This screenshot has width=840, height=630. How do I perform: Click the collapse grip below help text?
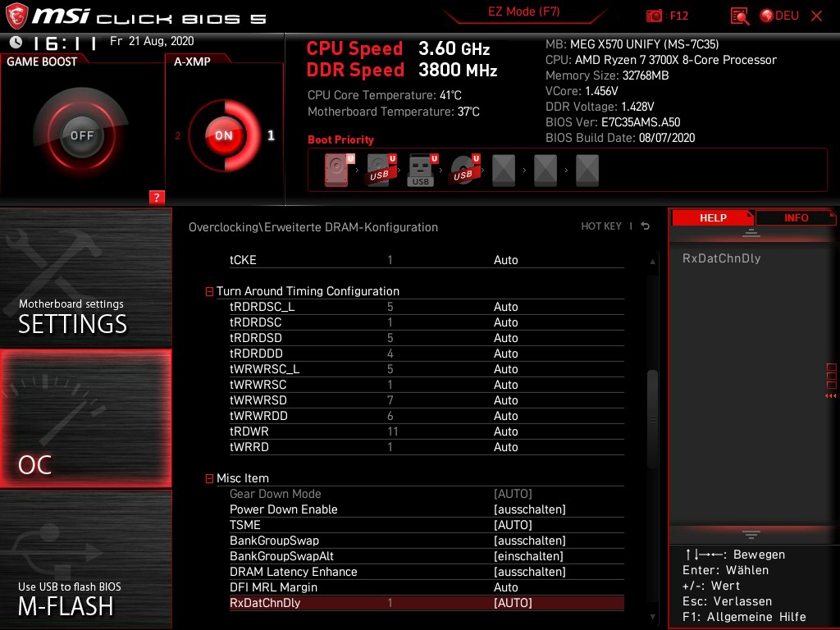pyautogui.click(x=751, y=534)
